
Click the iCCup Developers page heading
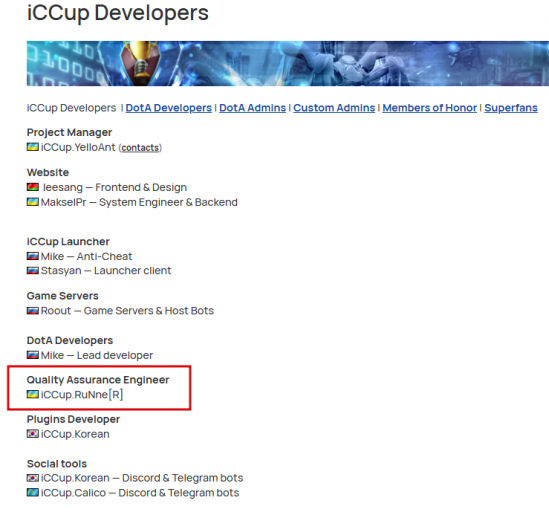[x=118, y=13]
